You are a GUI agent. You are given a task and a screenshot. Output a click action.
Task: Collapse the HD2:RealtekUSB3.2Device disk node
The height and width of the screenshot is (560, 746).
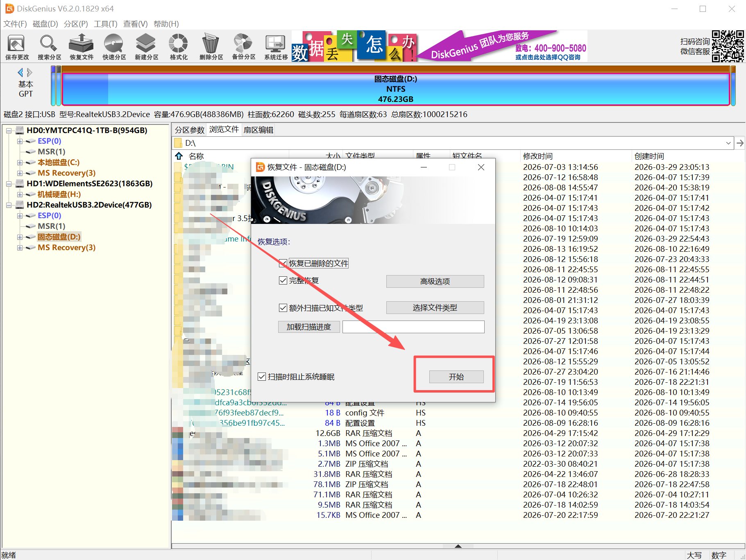coord(9,205)
